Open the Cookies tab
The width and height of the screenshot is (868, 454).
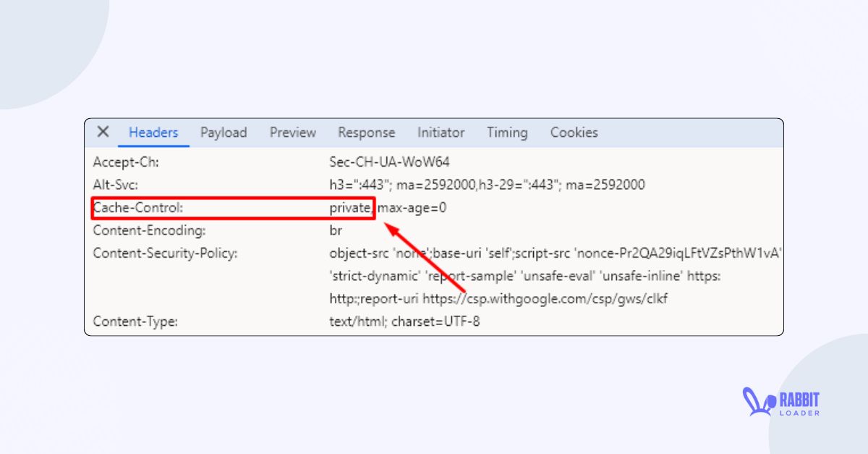(x=574, y=133)
